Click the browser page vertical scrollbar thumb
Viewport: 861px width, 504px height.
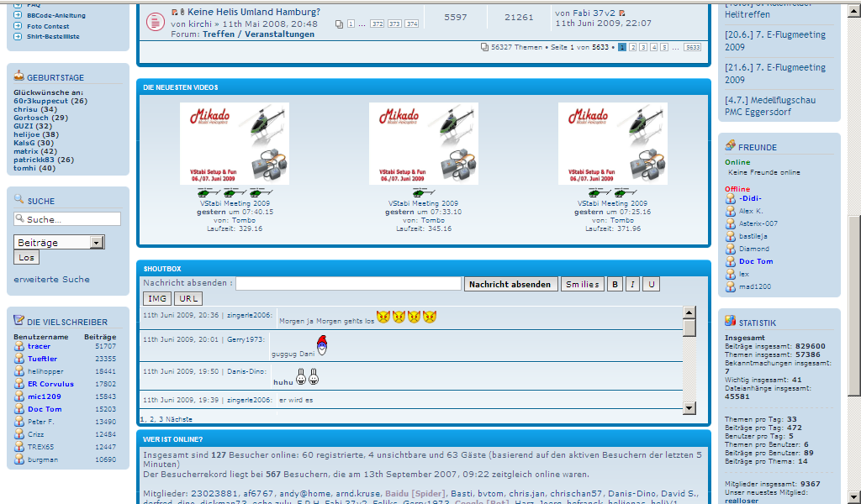click(x=854, y=304)
